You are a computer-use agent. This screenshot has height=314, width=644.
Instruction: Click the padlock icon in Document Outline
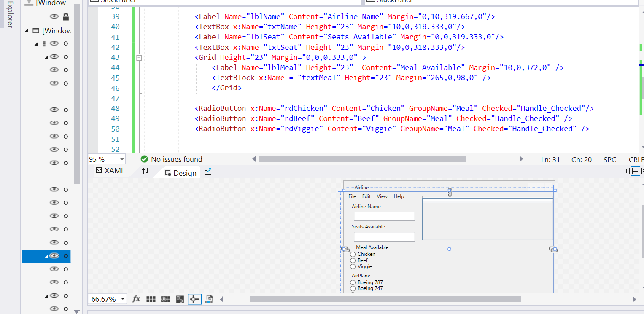click(66, 16)
